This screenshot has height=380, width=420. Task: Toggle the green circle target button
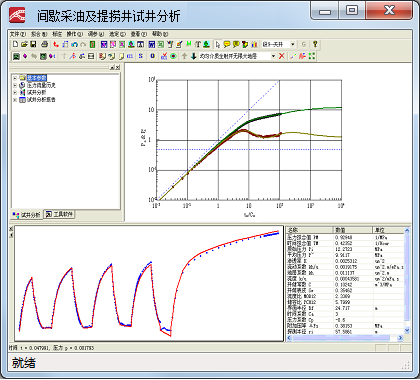[x=173, y=56]
